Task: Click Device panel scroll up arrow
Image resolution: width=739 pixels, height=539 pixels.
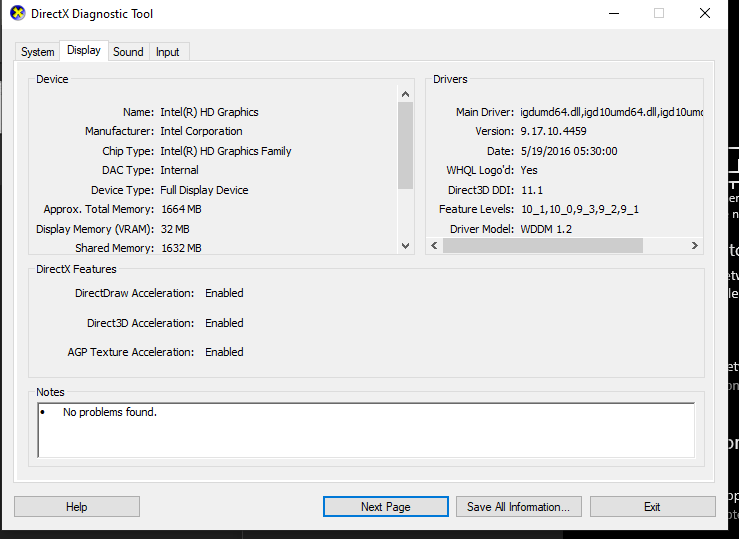Action: pyautogui.click(x=405, y=94)
